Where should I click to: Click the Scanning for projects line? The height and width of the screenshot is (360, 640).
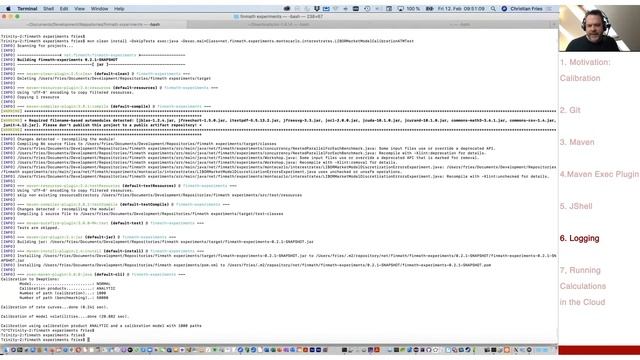coord(37,46)
